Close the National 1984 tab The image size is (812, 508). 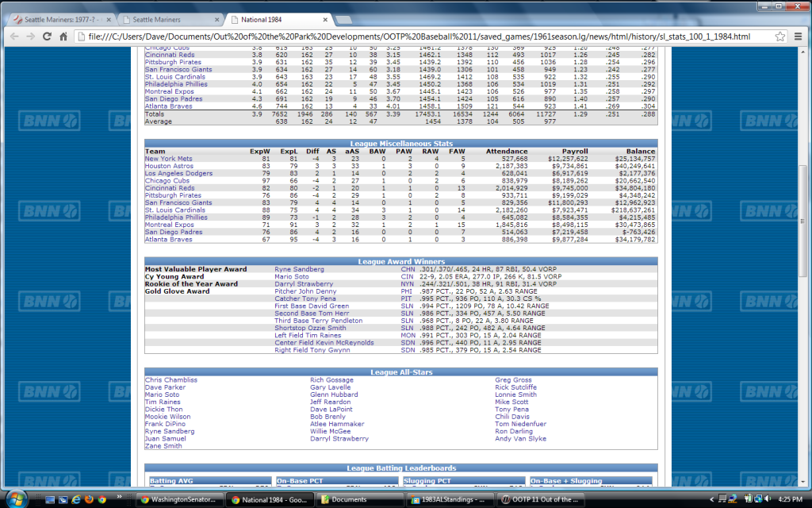coord(325,20)
